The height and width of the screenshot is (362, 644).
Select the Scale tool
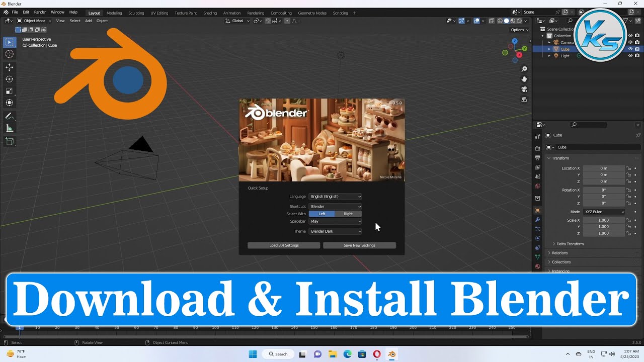pos(9,90)
